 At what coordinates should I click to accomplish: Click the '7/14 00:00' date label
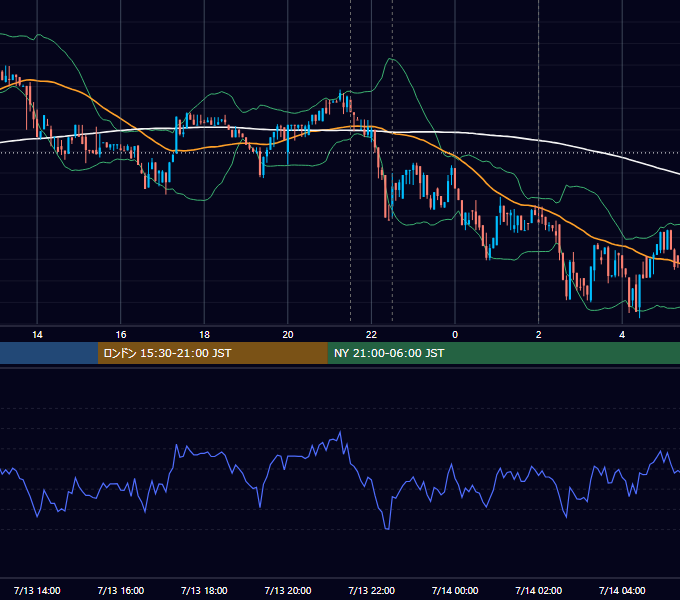(455, 590)
